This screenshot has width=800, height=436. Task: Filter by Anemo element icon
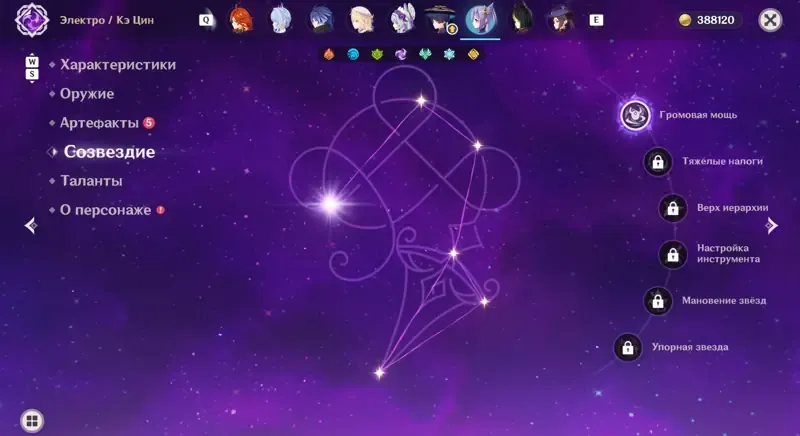(x=425, y=54)
